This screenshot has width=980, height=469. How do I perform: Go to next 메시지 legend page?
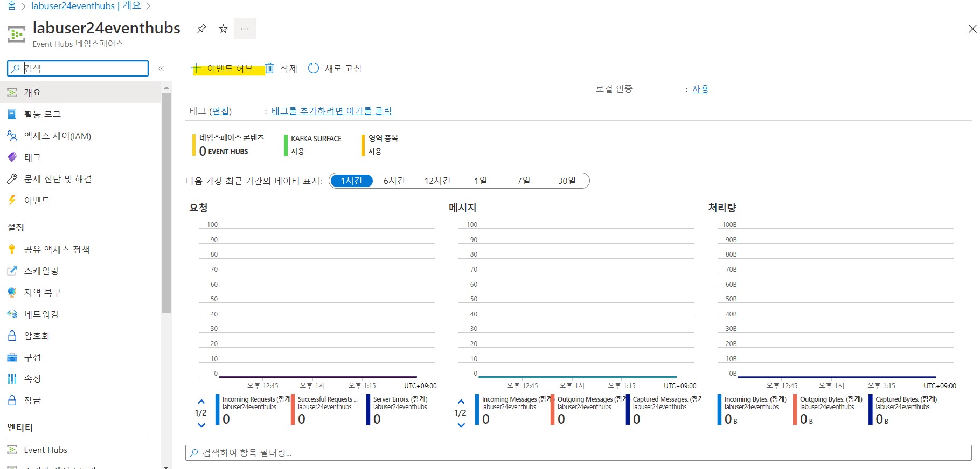461,425
